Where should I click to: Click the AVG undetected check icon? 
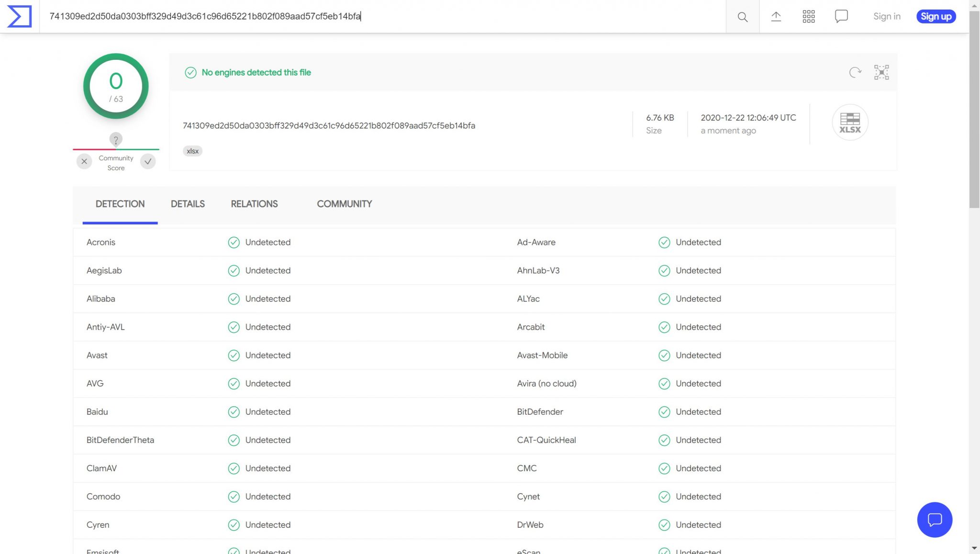[x=234, y=384]
